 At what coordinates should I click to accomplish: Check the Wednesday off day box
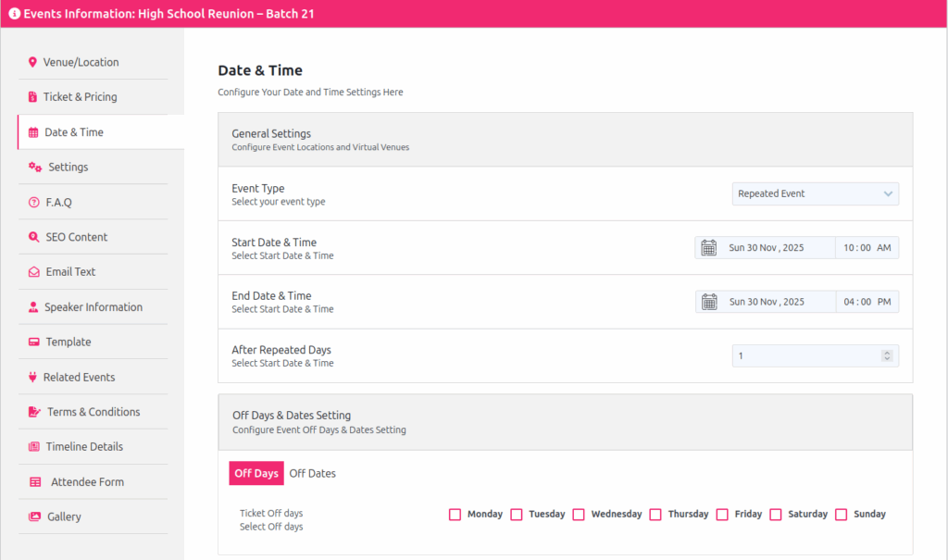(579, 515)
